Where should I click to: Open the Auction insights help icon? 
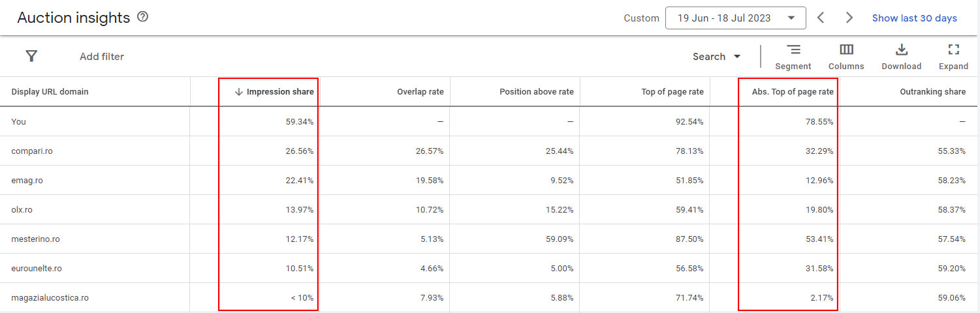(142, 18)
